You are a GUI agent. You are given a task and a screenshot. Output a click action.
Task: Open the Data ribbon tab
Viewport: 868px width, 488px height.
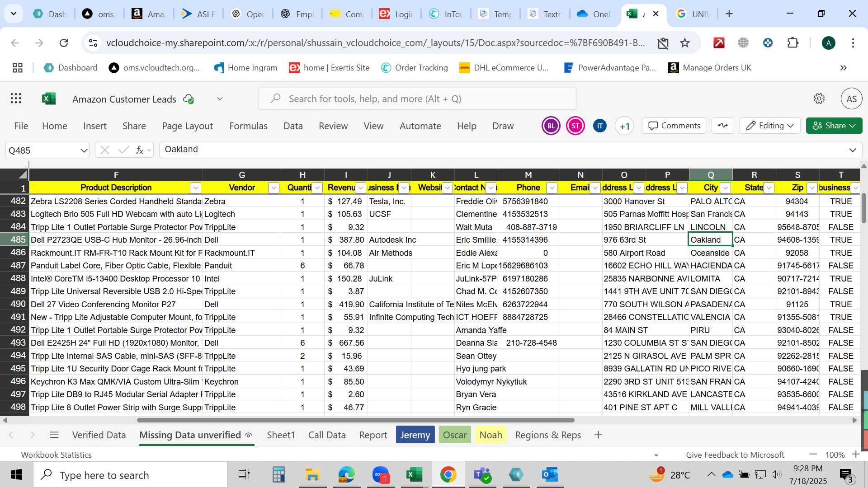coord(293,126)
